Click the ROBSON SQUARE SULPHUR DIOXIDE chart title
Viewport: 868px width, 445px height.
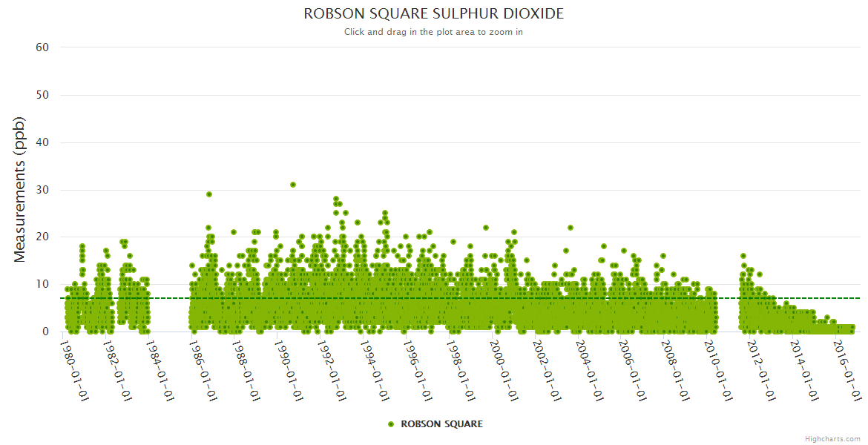point(433,14)
